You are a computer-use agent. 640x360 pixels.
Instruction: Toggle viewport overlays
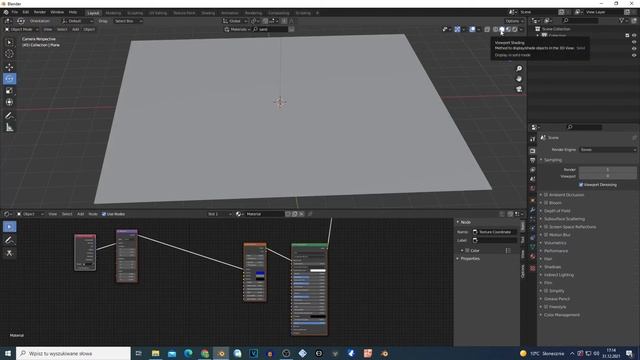point(472,29)
